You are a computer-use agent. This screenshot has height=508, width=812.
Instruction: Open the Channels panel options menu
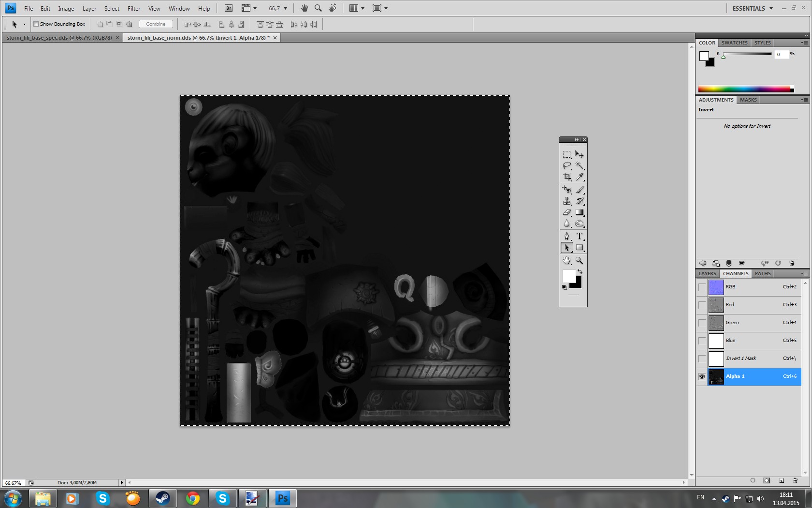pyautogui.click(x=804, y=273)
